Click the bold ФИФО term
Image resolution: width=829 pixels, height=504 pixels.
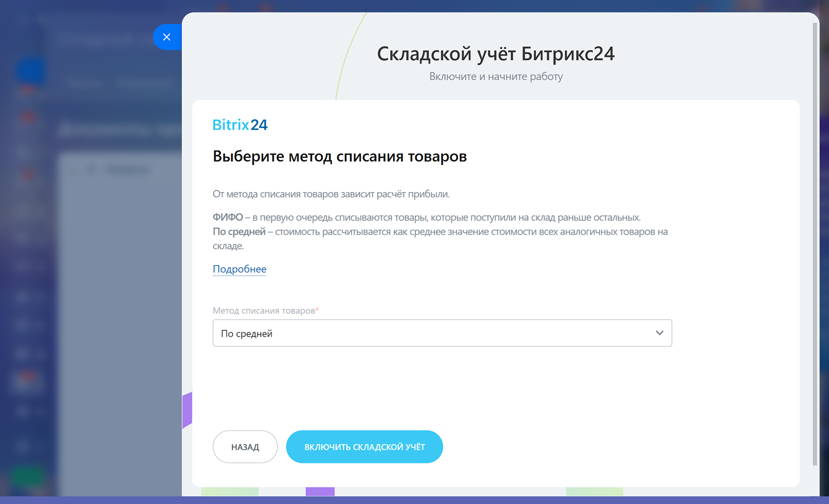[228, 217]
